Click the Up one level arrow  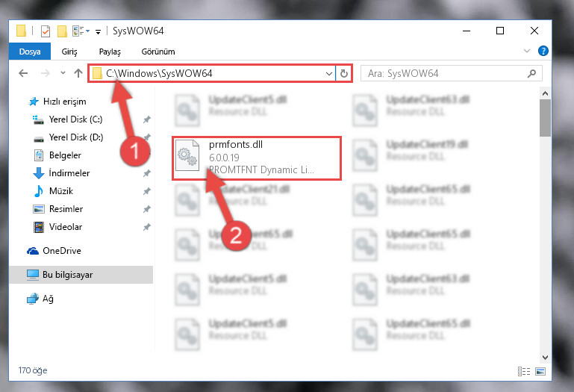78,73
